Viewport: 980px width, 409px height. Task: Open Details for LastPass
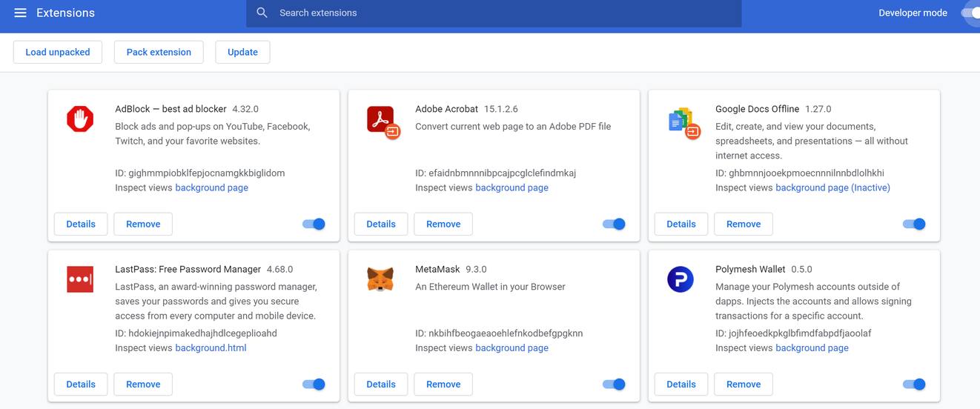click(81, 384)
